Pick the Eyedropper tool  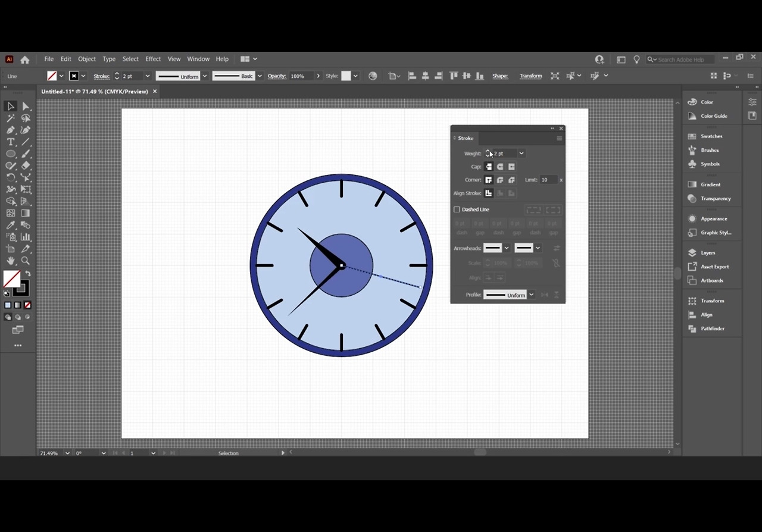[11, 225]
